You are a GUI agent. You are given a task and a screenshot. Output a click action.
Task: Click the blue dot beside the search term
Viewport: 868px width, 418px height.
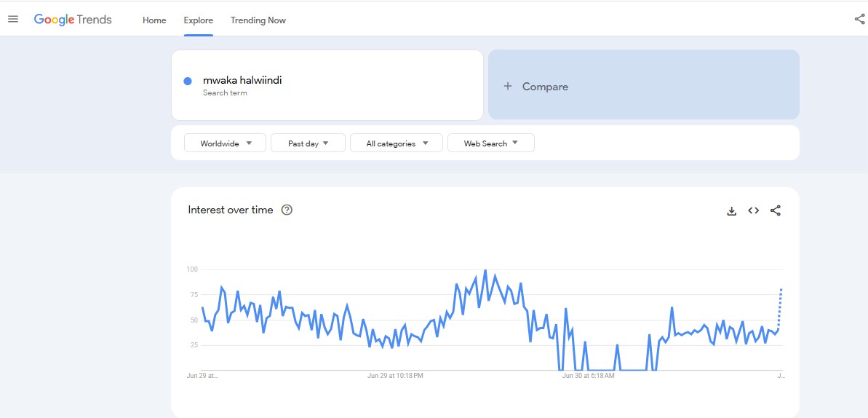(188, 82)
